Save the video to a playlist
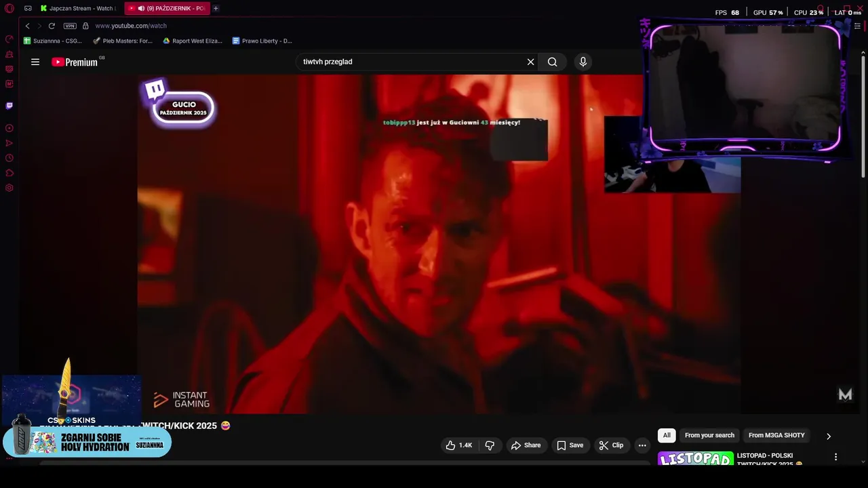The width and height of the screenshot is (868, 488). click(570, 445)
